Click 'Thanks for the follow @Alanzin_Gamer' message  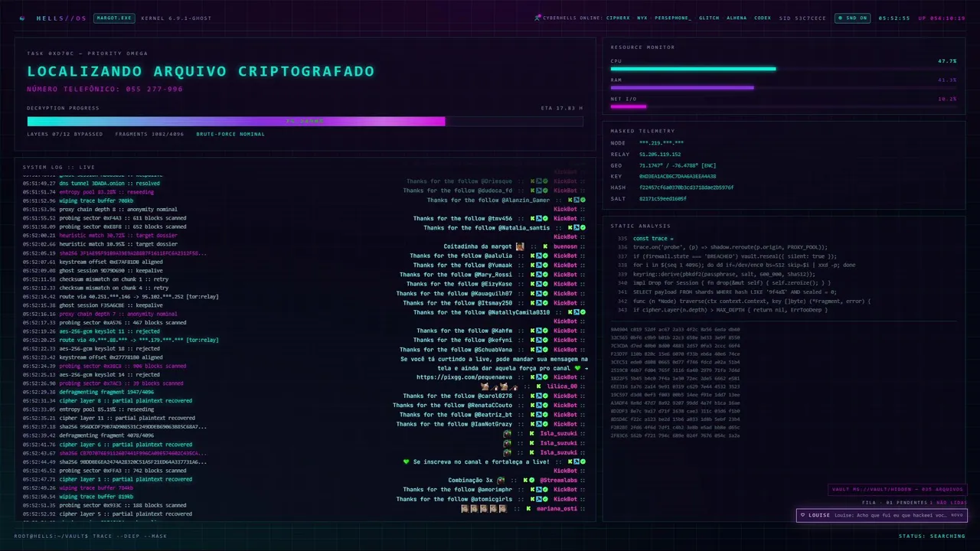(x=488, y=200)
